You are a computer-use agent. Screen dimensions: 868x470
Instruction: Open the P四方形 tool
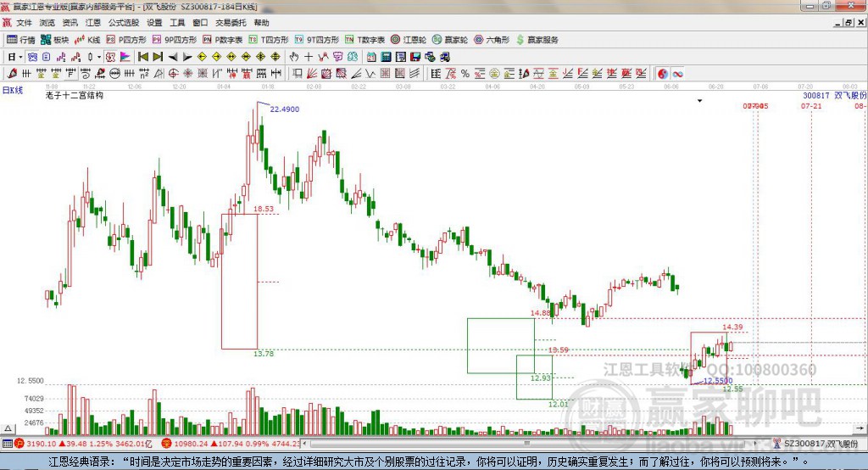tap(126, 40)
